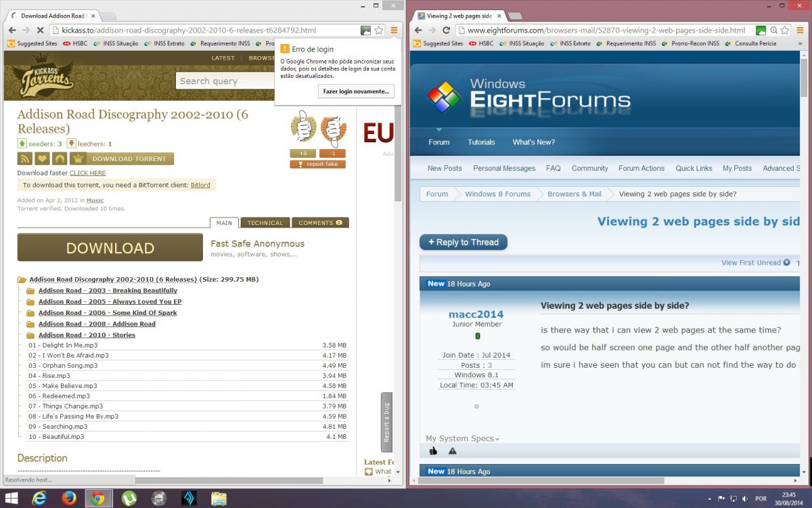Image resolution: width=812 pixels, height=508 pixels.
Task: Select MAIN tab on torrent page
Action: (x=224, y=223)
